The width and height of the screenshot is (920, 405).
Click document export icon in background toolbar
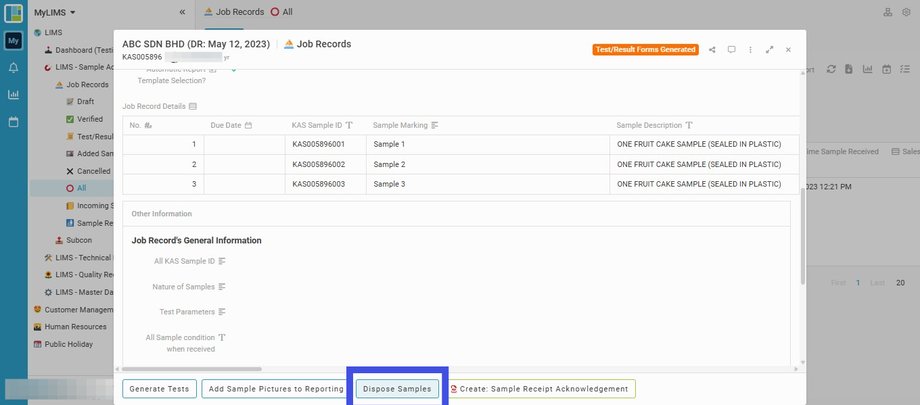tap(849, 69)
